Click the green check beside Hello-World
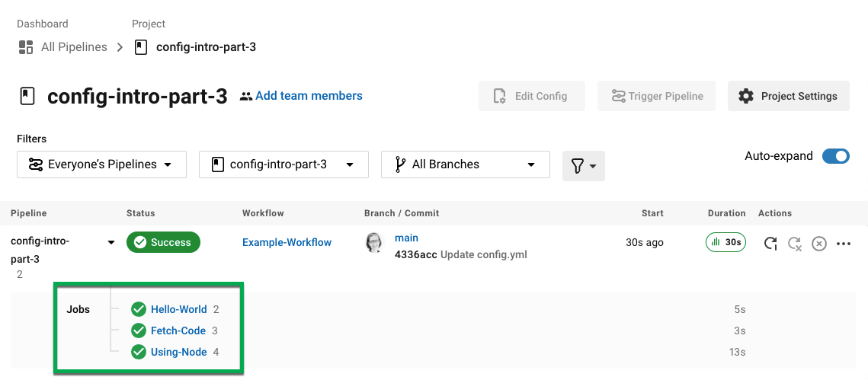The height and width of the screenshot is (380, 868). [139, 309]
